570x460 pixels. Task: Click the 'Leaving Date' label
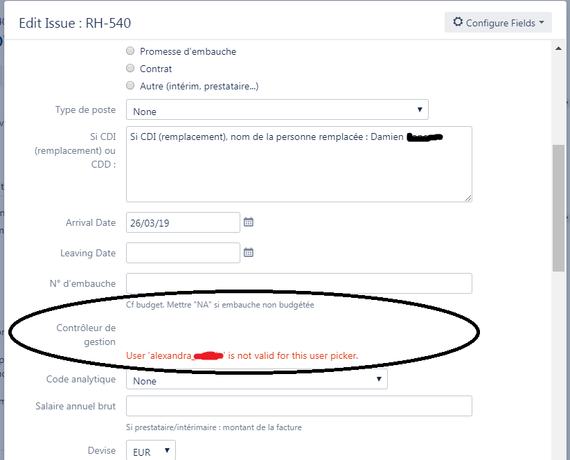click(x=88, y=253)
